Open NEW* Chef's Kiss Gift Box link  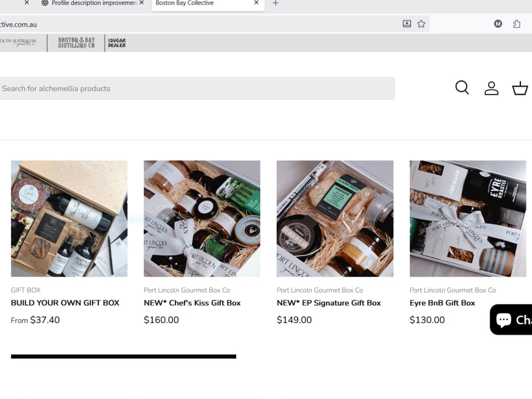pos(192,303)
